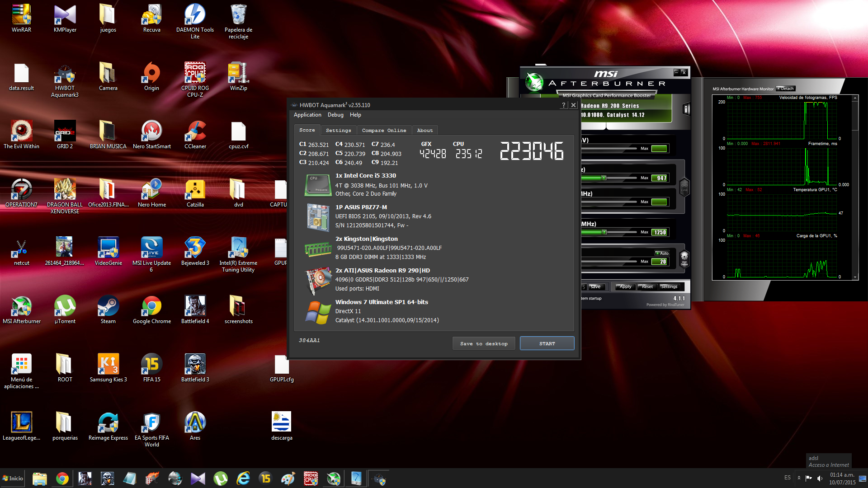Open Internet Explorer from the taskbar

pyautogui.click(x=243, y=479)
